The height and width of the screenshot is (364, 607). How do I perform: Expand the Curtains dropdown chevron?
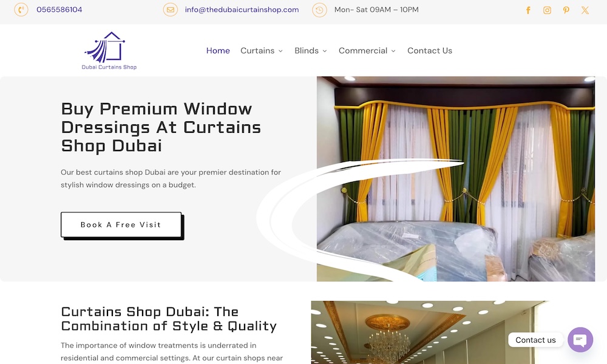(x=280, y=51)
